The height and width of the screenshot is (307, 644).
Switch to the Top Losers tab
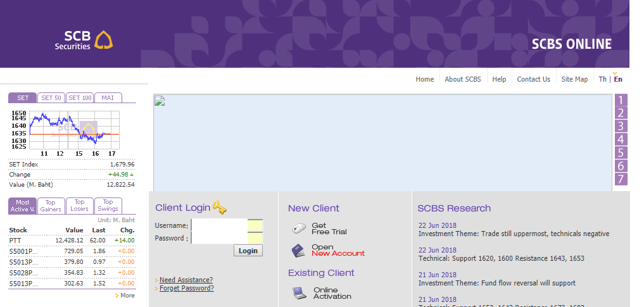click(80, 206)
